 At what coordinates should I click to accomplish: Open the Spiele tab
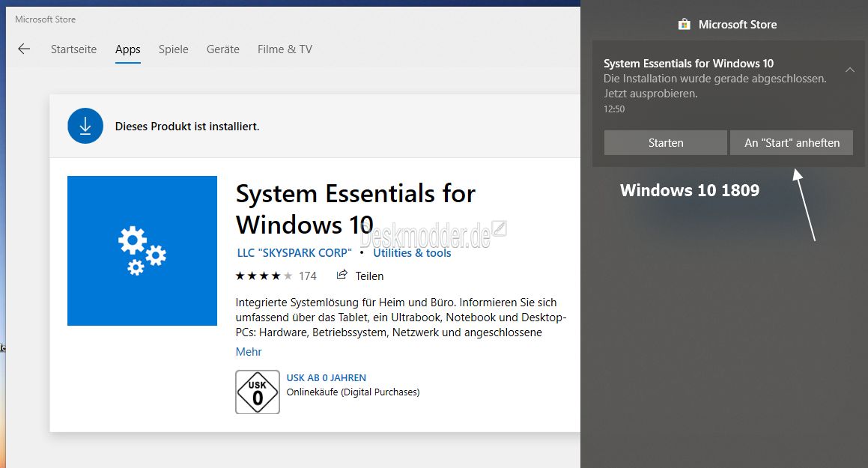173,49
